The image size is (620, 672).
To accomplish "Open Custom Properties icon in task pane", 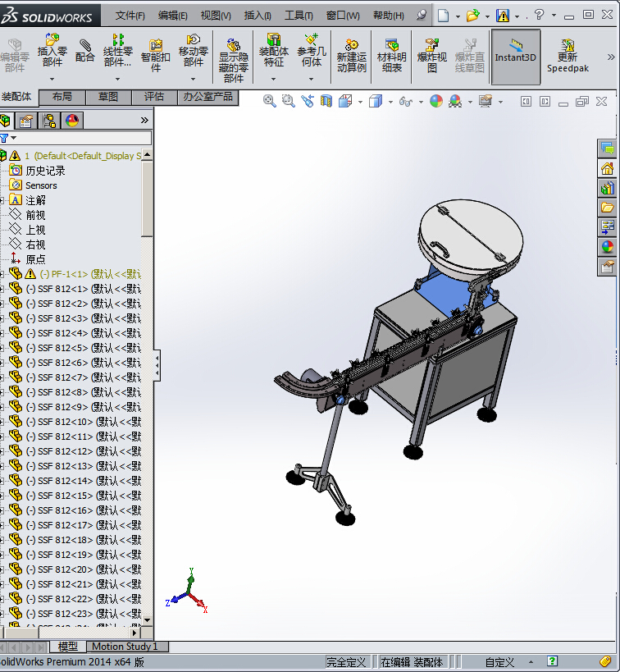I will pos(607,267).
